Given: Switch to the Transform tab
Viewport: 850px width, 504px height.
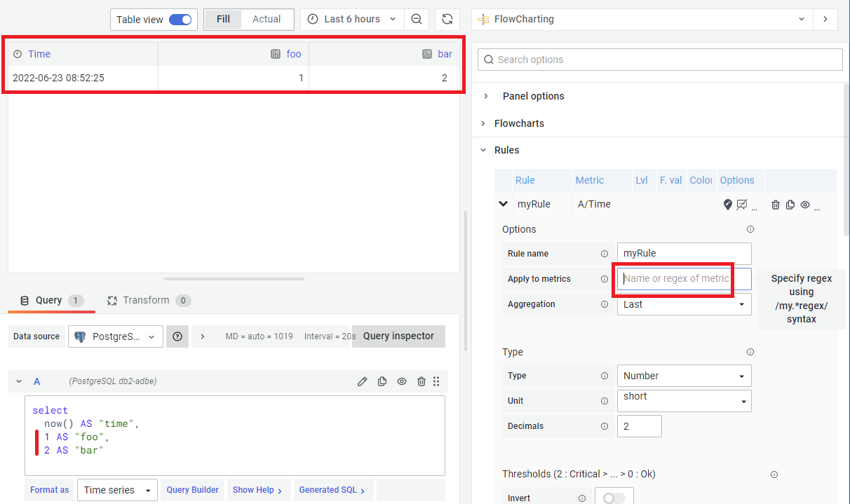Looking at the screenshot, I should click(x=149, y=300).
